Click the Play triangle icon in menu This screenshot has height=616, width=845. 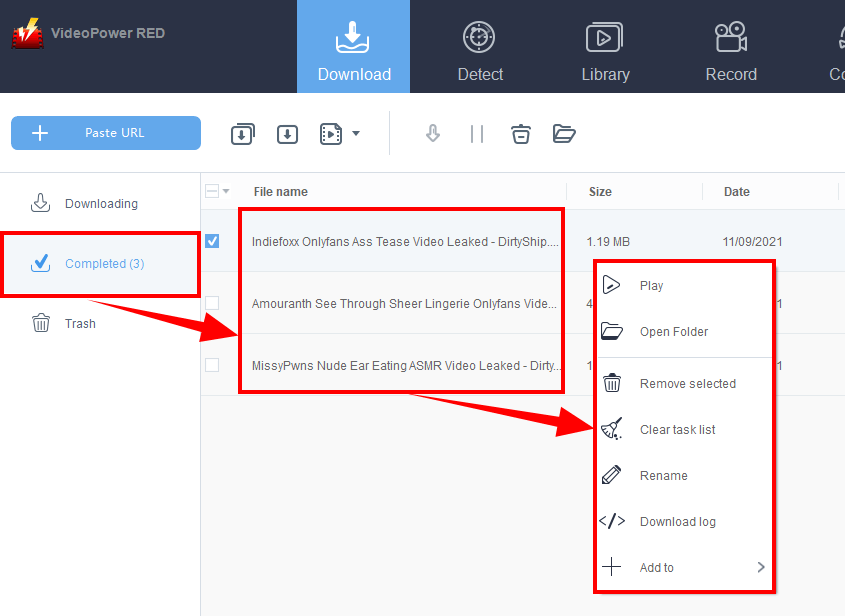click(x=611, y=285)
